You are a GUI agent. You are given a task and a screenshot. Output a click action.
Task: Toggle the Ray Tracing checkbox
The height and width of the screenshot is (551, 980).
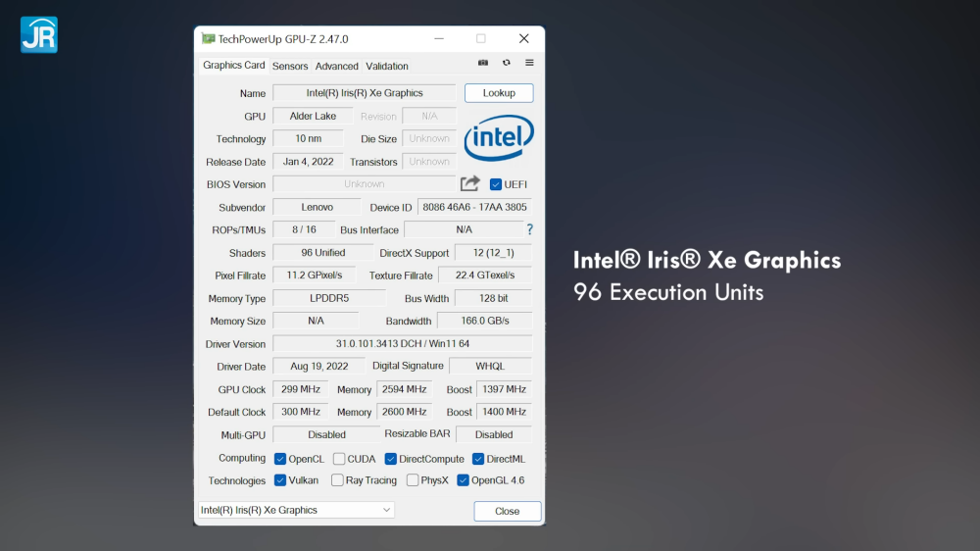(x=337, y=480)
